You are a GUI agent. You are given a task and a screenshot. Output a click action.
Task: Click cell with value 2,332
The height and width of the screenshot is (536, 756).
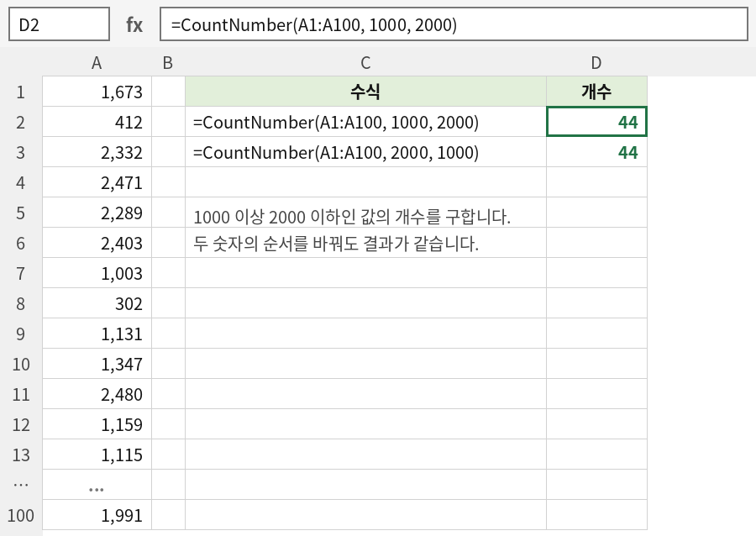point(97,152)
